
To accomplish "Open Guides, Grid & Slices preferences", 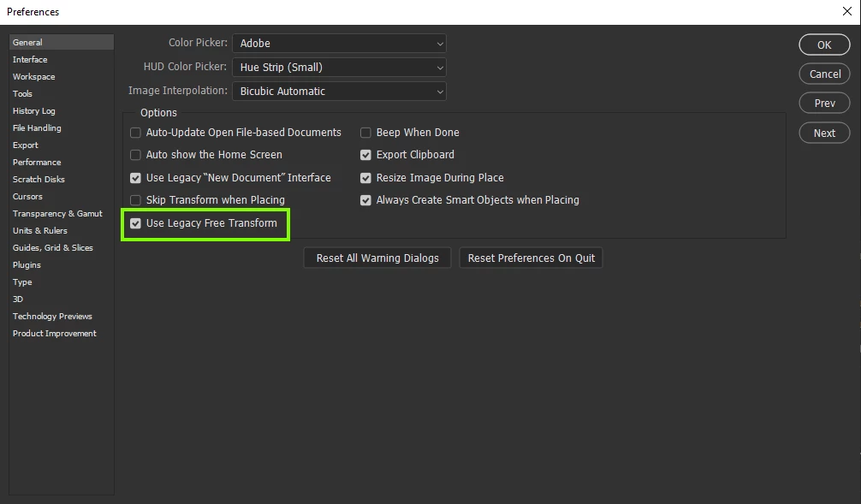I will [53, 247].
